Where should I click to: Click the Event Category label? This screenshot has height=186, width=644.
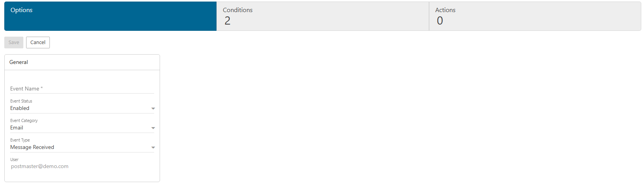tap(24, 120)
